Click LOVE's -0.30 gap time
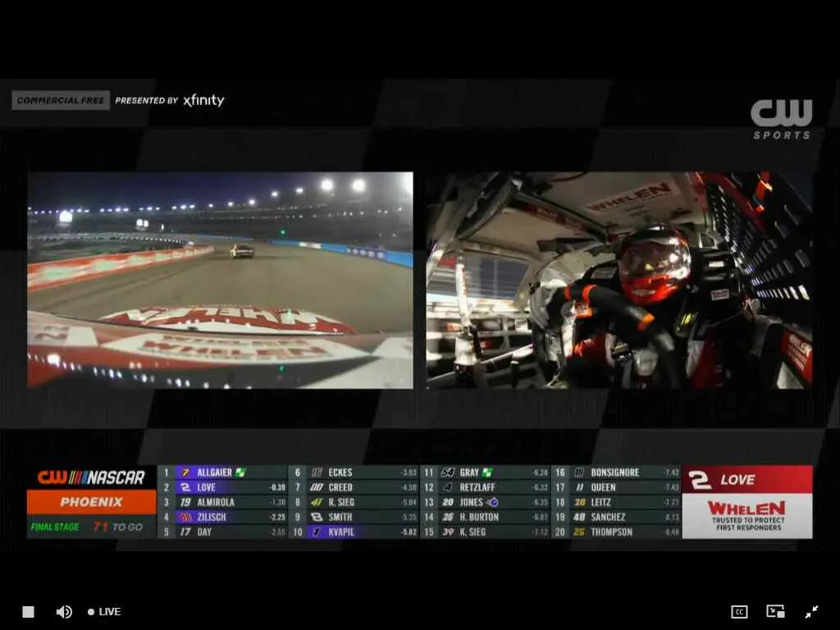Viewport: 840px width, 630px height. (x=277, y=487)
